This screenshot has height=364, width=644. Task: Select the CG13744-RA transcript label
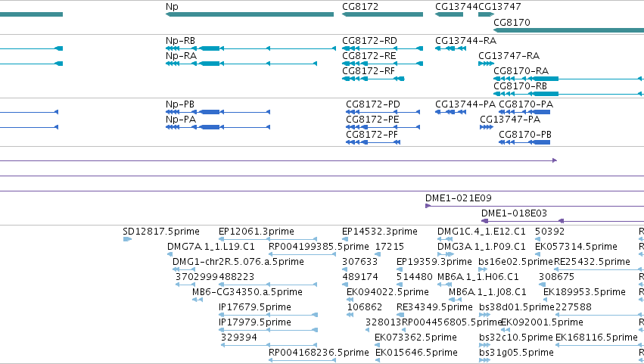click(x=465, y=41)
